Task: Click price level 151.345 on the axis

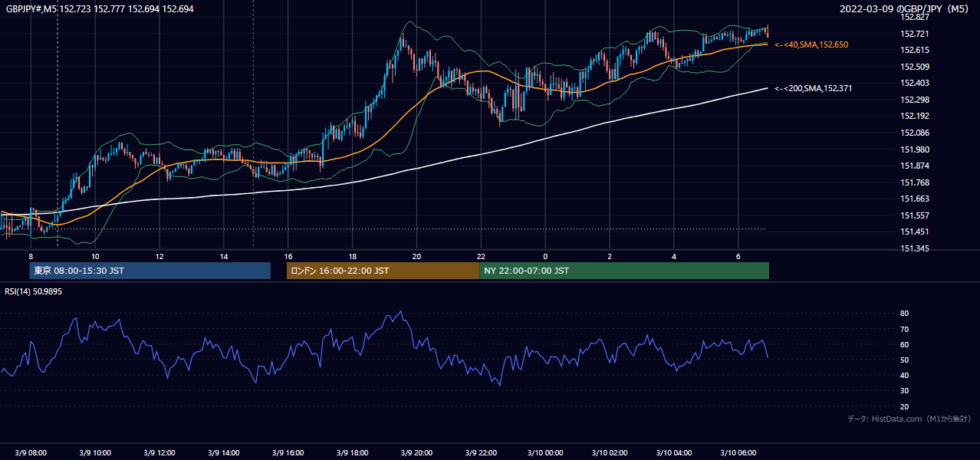Action: (914, 248)
